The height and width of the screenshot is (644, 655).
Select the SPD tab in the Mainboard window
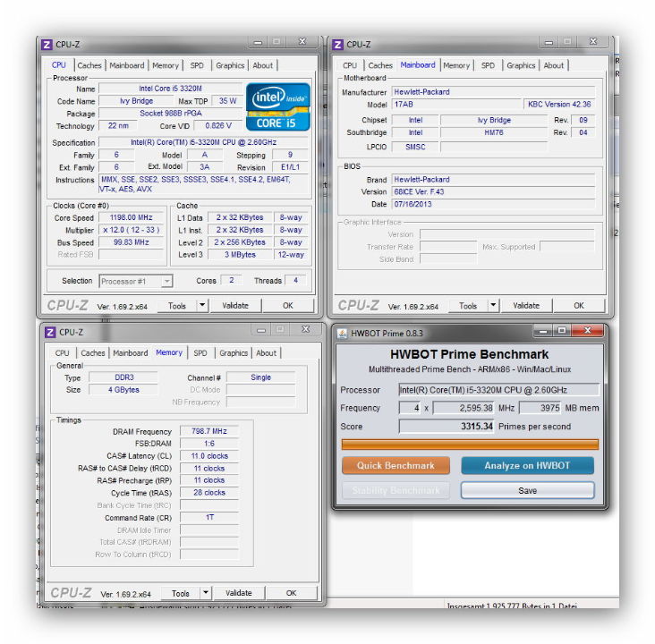tap(488, 65)
